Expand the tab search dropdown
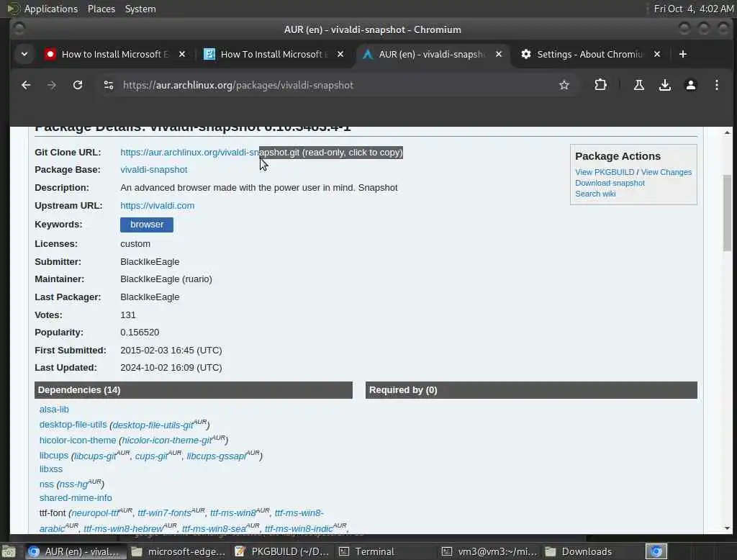 [24, 54]
